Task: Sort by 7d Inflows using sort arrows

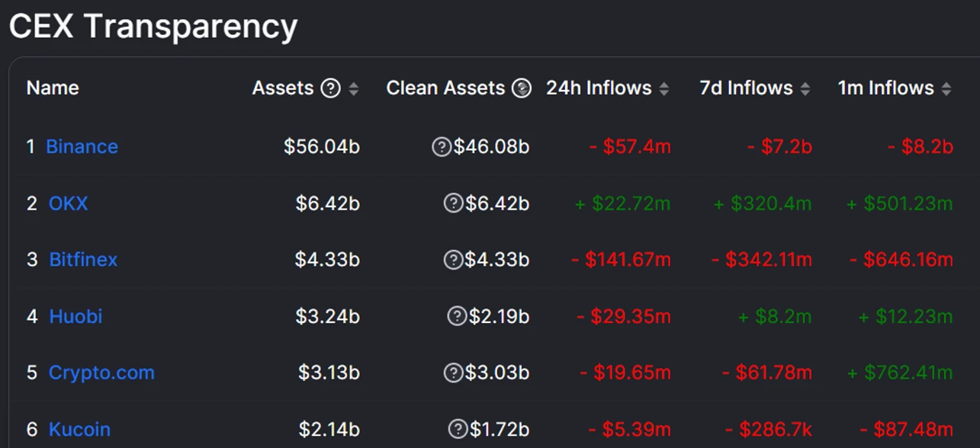Action: coord(805,89)
